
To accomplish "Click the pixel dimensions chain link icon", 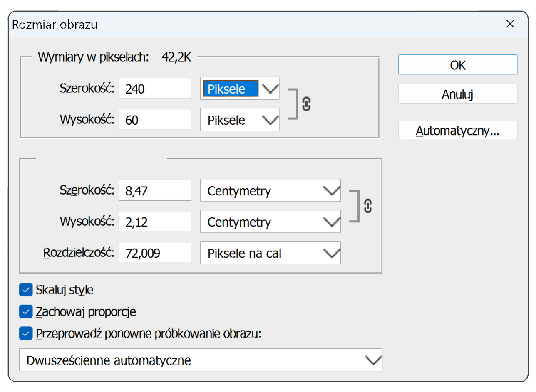I will pyautogui.click(x=306, y=104).
